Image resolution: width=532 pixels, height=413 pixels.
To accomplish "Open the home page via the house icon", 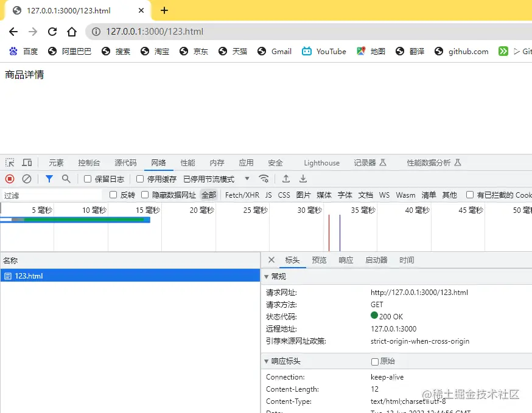I will tap(72, 32).
